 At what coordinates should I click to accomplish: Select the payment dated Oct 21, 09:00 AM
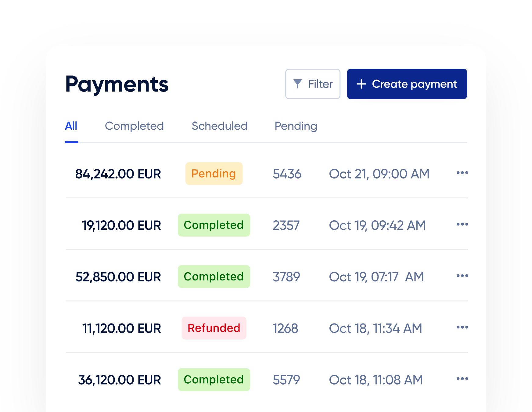[x=379, y=173]
